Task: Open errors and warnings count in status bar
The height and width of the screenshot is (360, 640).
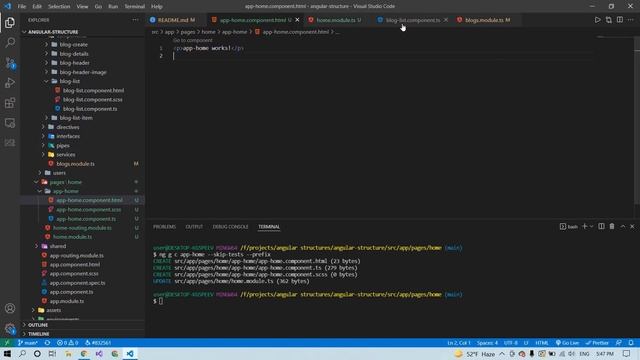Action: tap(67, 342)
